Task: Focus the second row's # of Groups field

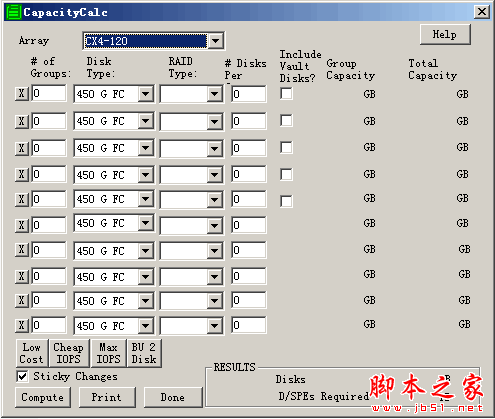Action: (49, 121)
